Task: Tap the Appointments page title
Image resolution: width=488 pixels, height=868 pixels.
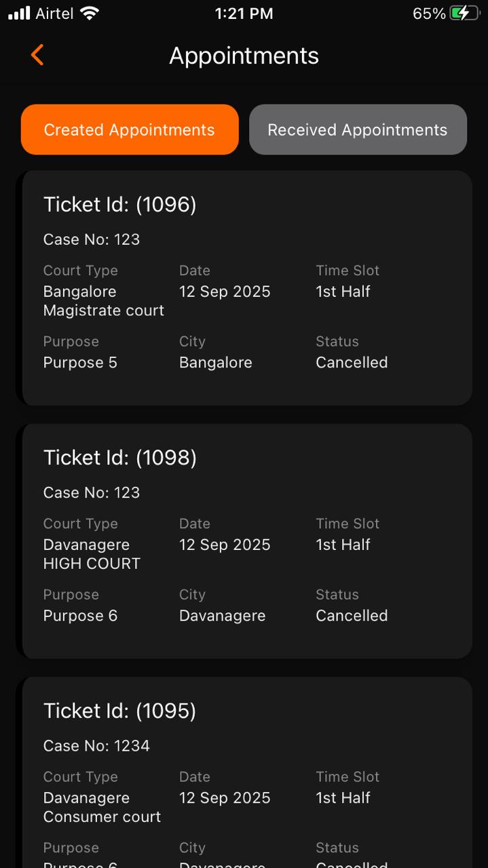Action: tap(244, 56)
